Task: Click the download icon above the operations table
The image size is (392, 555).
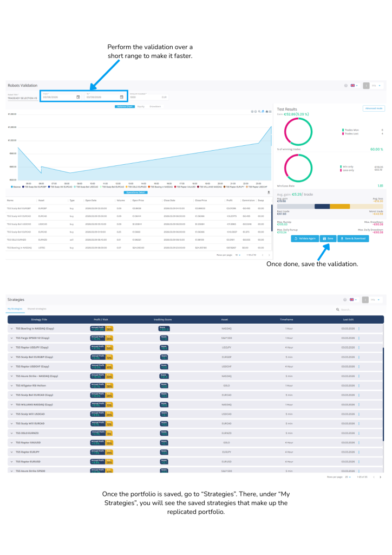Action: 269,192
